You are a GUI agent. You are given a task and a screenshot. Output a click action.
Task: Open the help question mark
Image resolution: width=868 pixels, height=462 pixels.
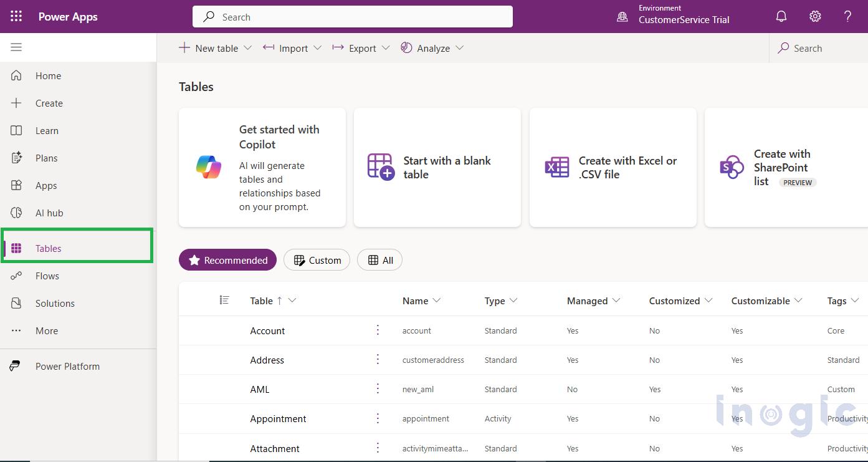849,16
